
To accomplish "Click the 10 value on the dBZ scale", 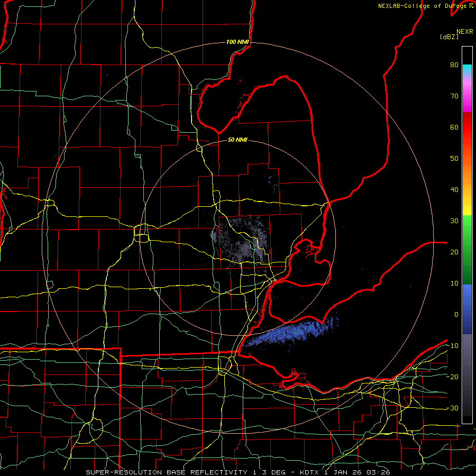I will [x=454, y=283].
